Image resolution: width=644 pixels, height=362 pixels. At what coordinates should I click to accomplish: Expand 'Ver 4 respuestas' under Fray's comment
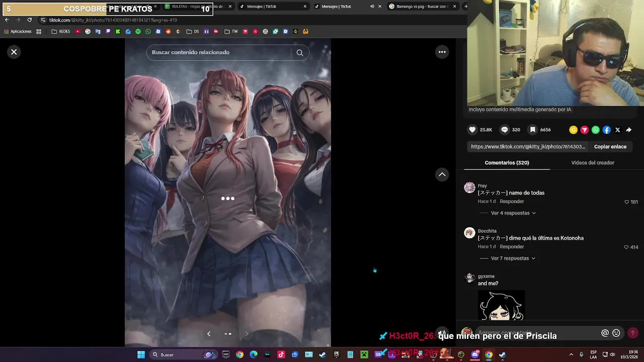coord(513,213)
